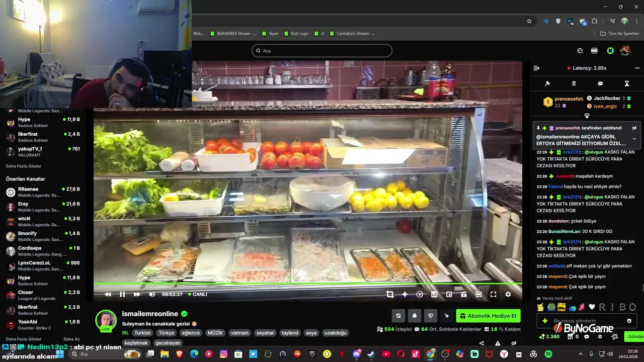This screenshot has width=644, height=362.
Task: Skip forward in the stream player
Action: [137, 294]
